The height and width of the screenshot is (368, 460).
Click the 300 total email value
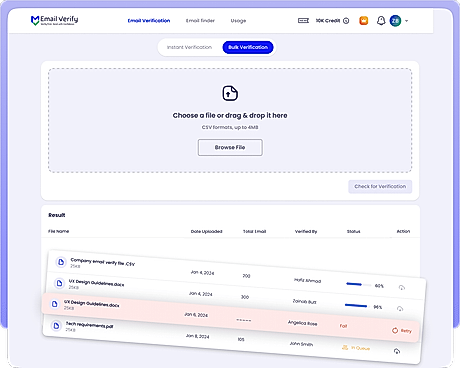245,297
